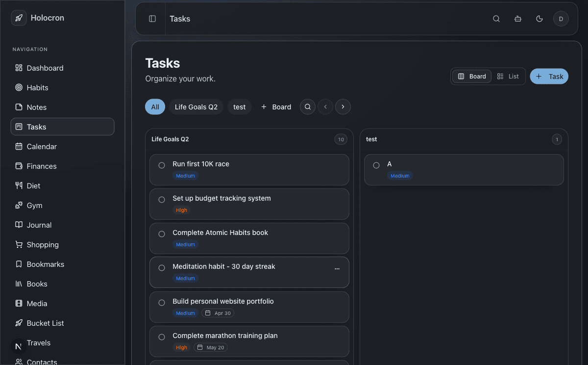Add a new Board

pyautogui.click(x=276, y=106)
